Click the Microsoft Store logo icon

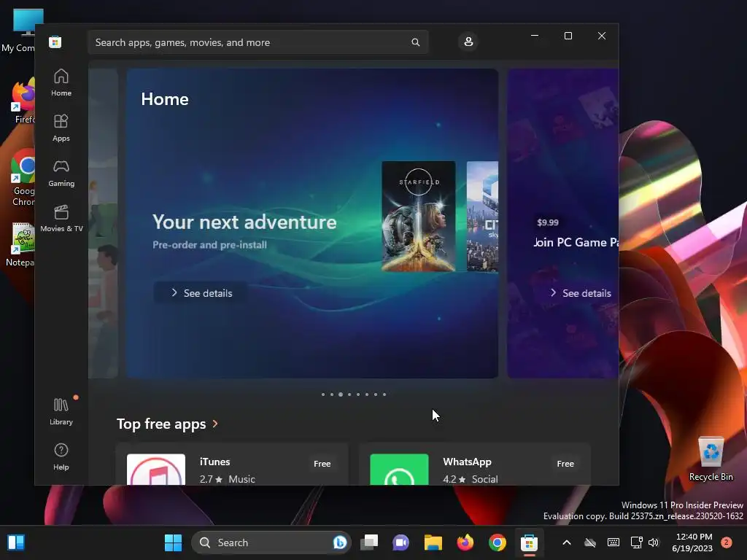coord(55,42)
